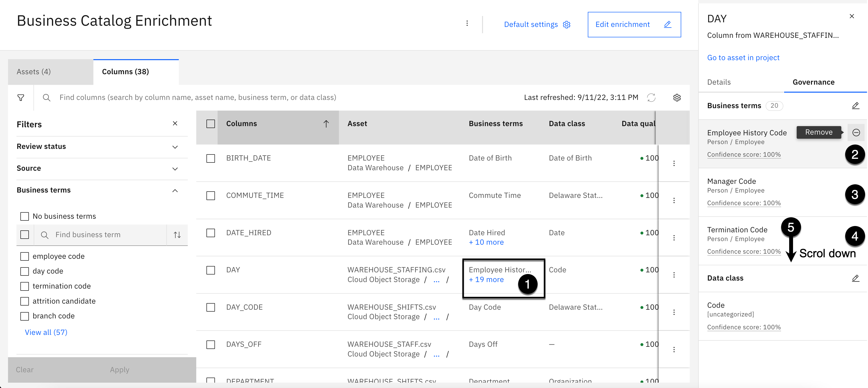Open 'Go to asset in project' link

pos(743,58)
